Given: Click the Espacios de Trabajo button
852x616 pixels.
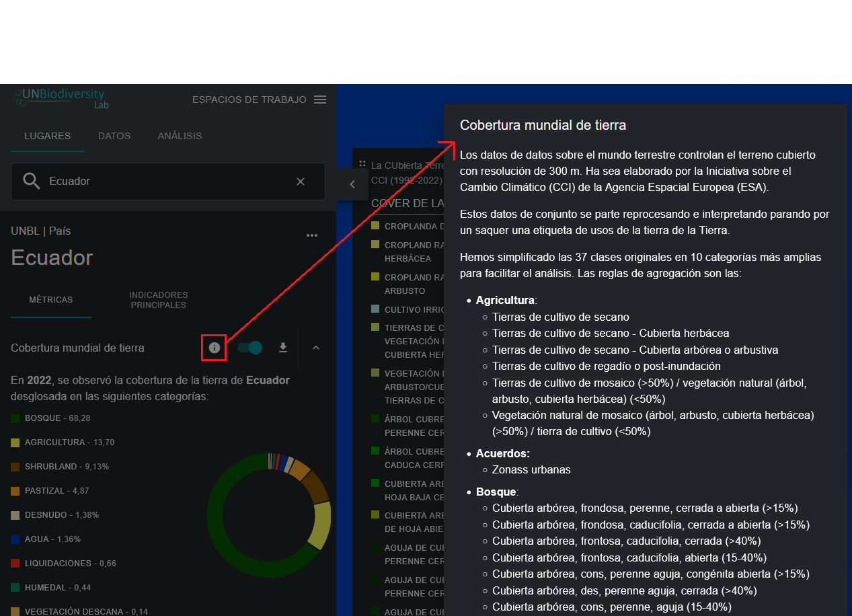Looking at the screenshot, I should tap(249, 100).
